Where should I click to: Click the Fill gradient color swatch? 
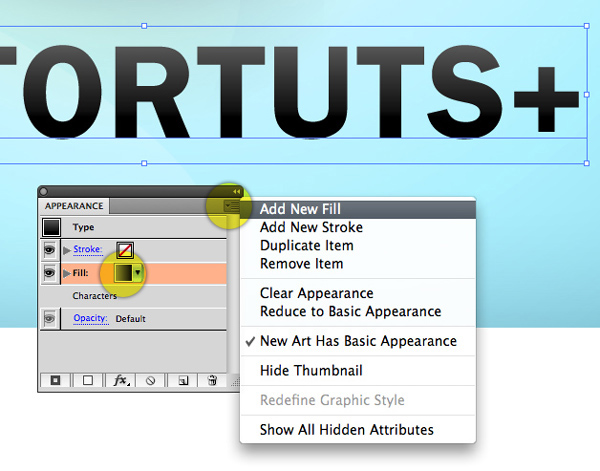(x=123, y=273)
